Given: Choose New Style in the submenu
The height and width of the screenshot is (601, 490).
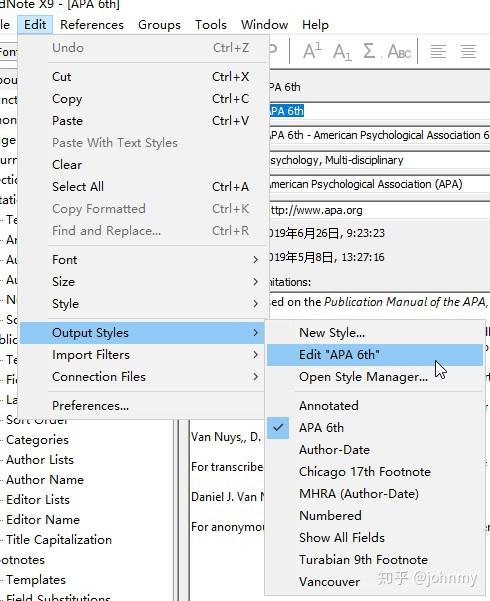Looking at the screenshot, I should click(x=375, y=333).
